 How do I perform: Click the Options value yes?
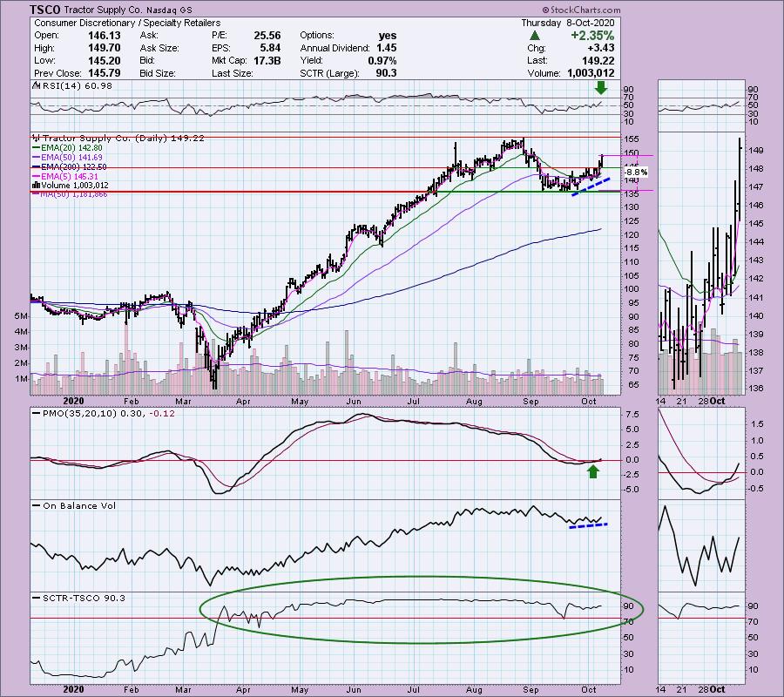388,35
